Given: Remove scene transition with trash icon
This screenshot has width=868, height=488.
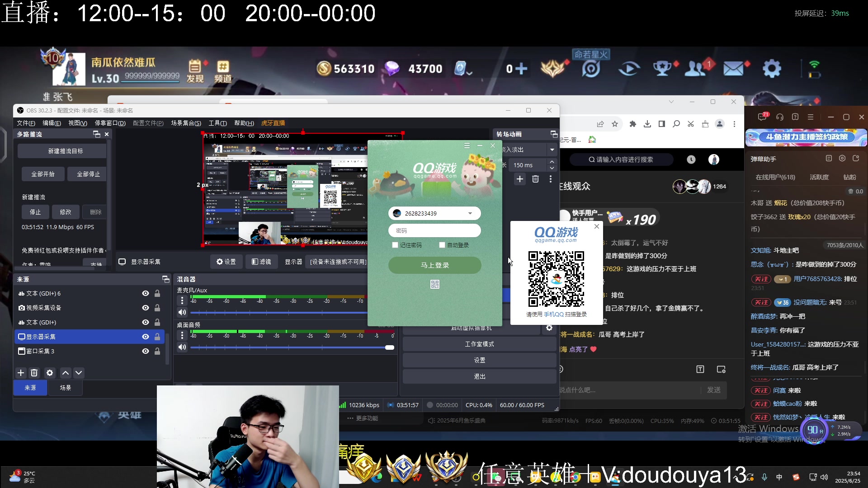Looking at the screenshot, I should point(535,179).
